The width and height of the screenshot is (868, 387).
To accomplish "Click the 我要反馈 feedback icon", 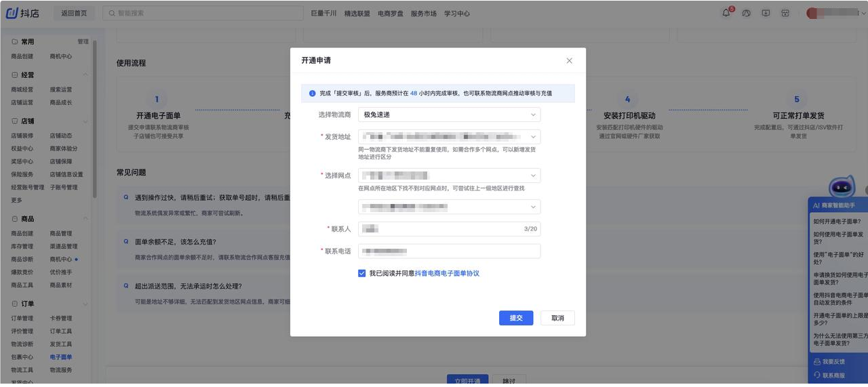I will tap(817, 362).
